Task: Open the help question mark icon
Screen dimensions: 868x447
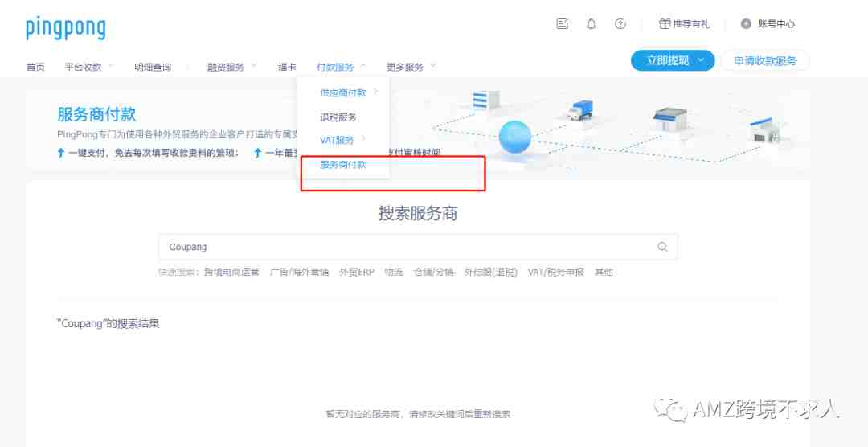Action: coord(620,24)
